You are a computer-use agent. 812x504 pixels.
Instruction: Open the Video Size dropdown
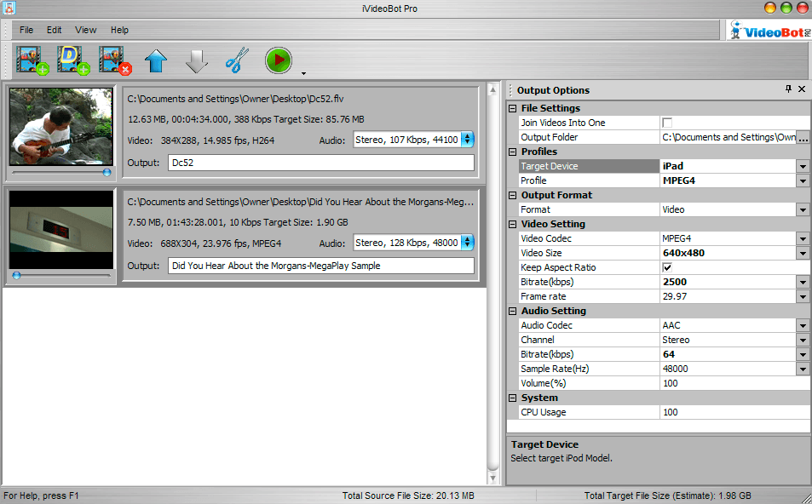pos(802,252)
